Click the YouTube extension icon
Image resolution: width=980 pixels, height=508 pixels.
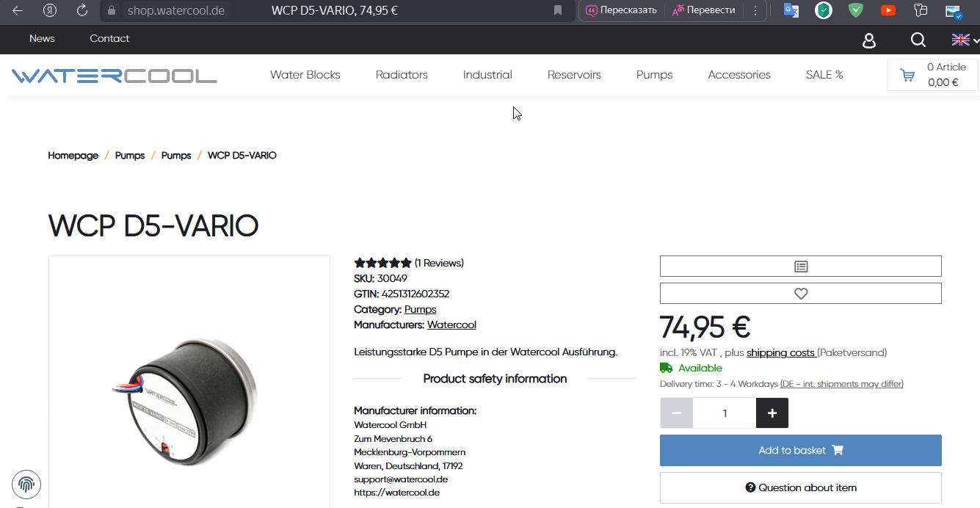(x=888, y=10)
